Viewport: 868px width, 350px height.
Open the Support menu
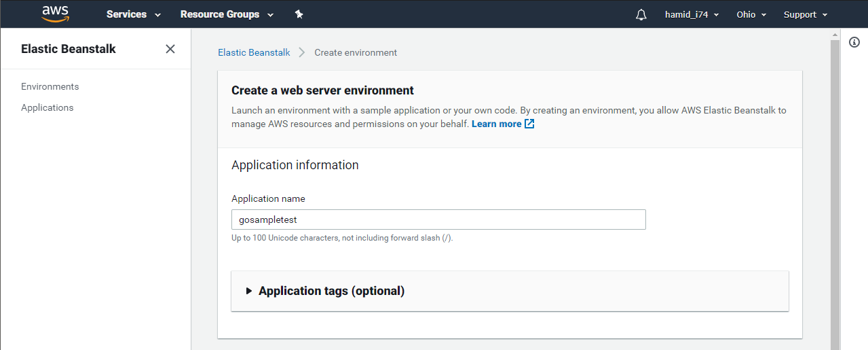coord(806,14)
